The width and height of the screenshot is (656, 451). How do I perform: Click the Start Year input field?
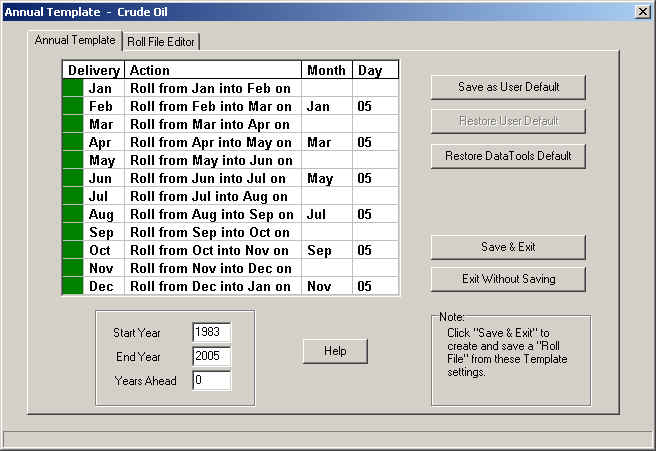(212, 333)
